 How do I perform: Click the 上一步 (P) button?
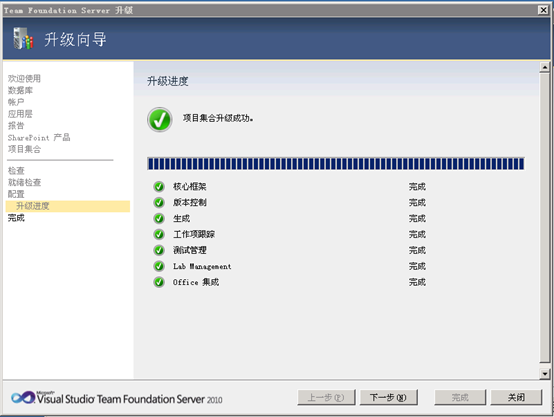tap(326, 398)
